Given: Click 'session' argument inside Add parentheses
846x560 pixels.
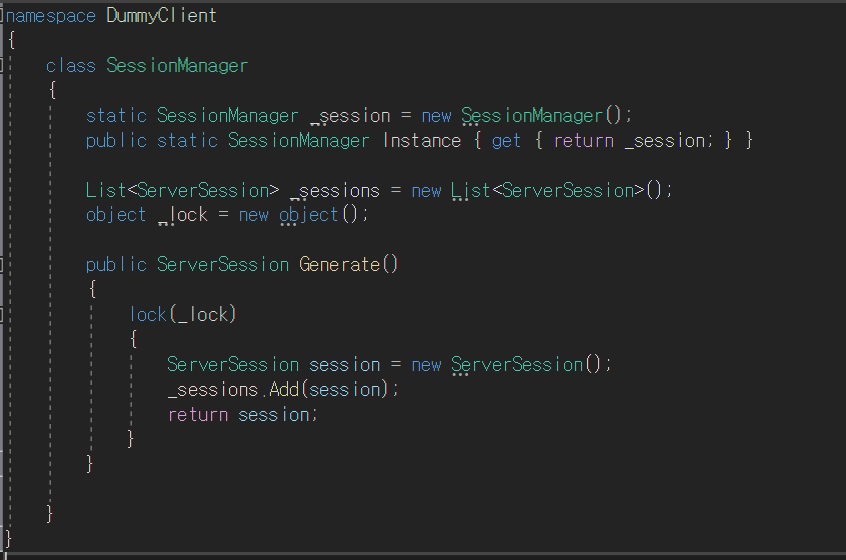Looking at the screenshot, I should pos(344,390).
